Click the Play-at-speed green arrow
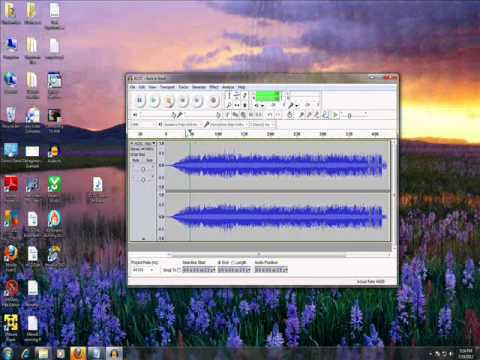The width and height of the screenshot is (480, 360). point(336,115)
